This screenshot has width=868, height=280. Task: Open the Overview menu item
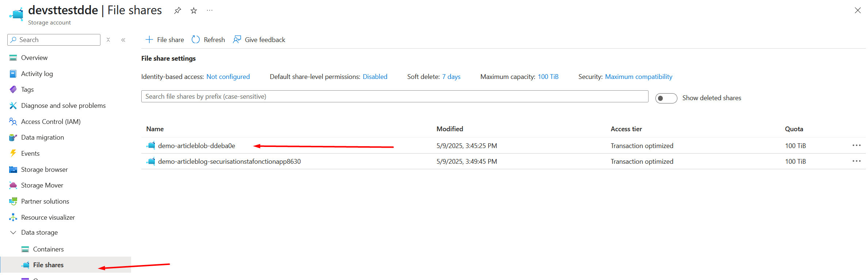pos(34,58)
